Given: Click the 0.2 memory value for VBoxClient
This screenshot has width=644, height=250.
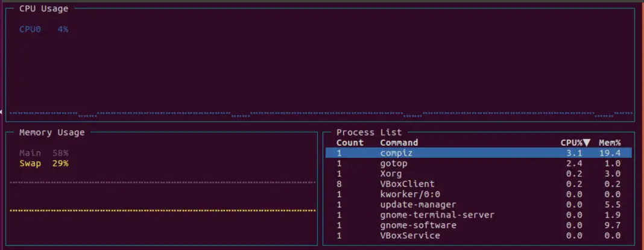Looking at the screenshot, I should tap(613, 184).
